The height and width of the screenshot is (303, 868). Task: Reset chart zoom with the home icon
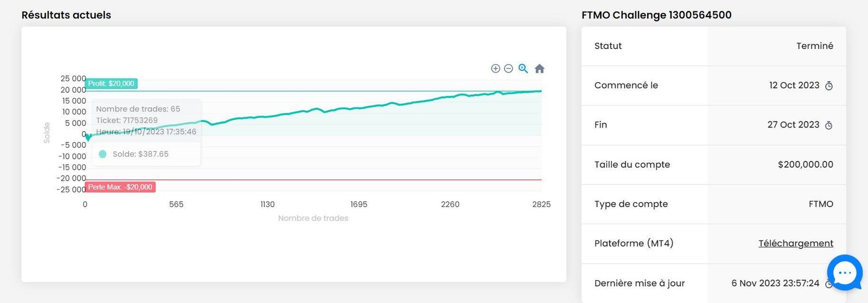(539, 69)
